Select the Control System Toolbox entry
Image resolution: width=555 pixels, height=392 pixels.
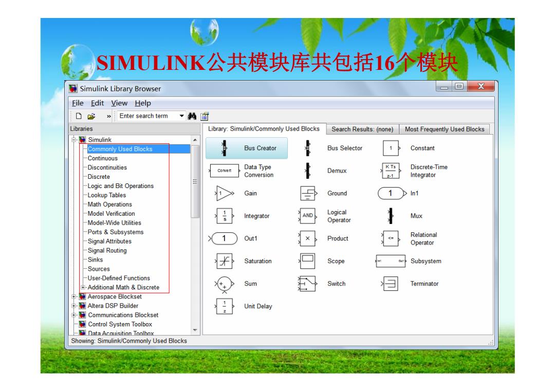(x=120, y=324)
